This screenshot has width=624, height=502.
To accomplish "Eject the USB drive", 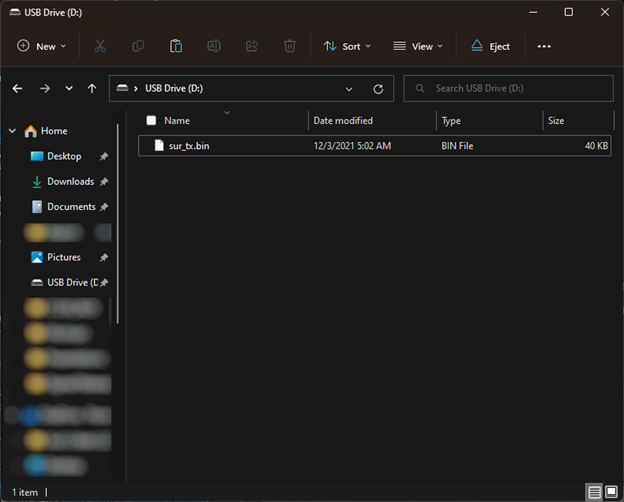I will coord(490,46).
